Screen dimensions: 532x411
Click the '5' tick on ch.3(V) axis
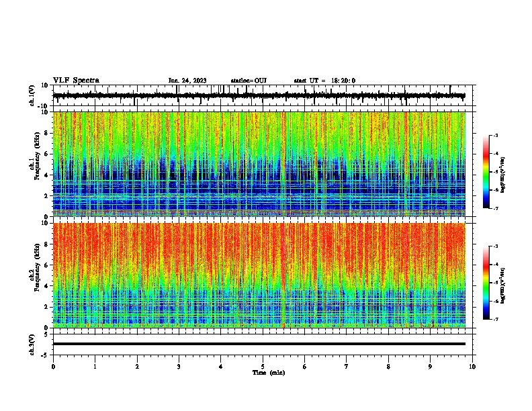pyautogui.click(x=46, y=334)
